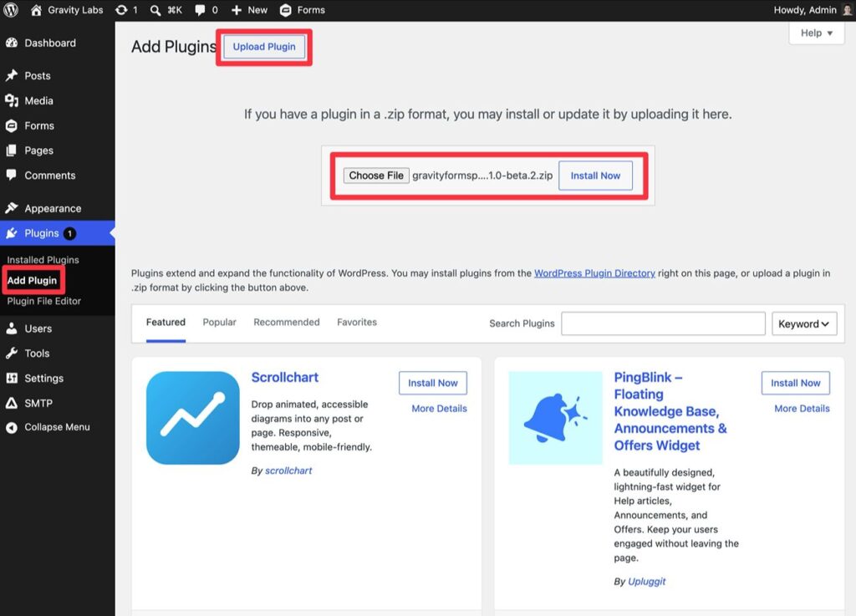
Task: Click the Media icon in sidebar
Action: click(12, 100)
